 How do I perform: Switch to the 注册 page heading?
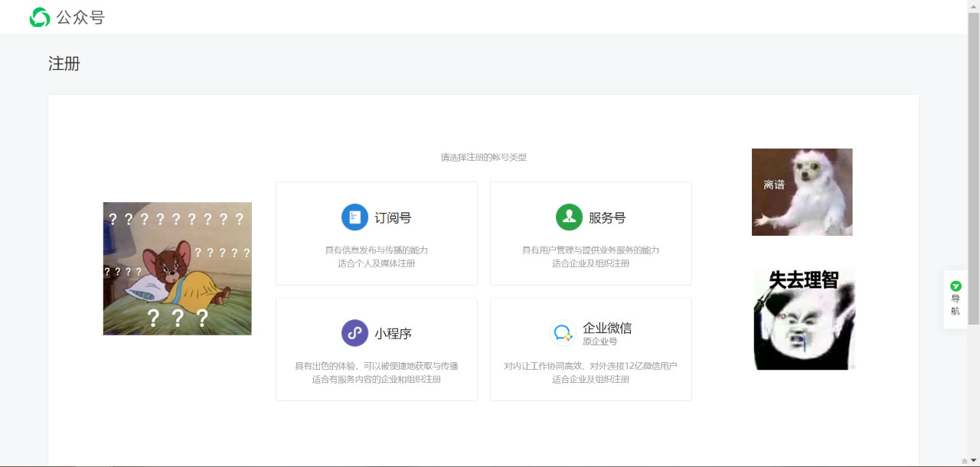(64, 65)
